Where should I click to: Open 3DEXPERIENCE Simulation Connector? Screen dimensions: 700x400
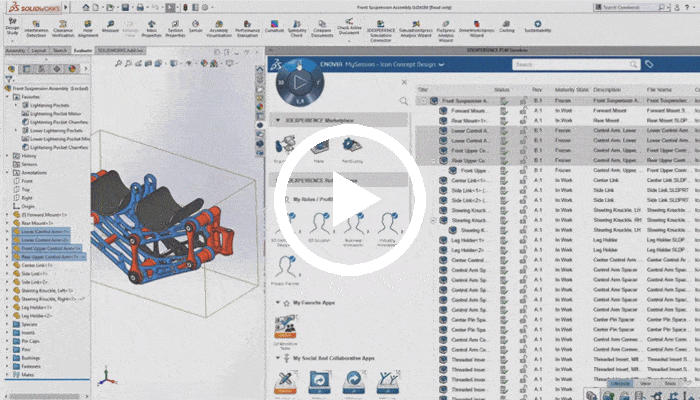pos(381,31)
